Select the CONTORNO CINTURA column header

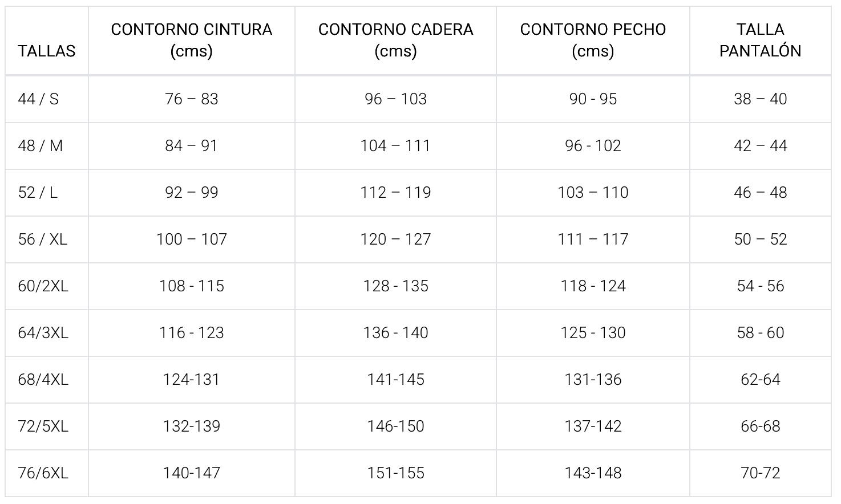pos(191,40)
